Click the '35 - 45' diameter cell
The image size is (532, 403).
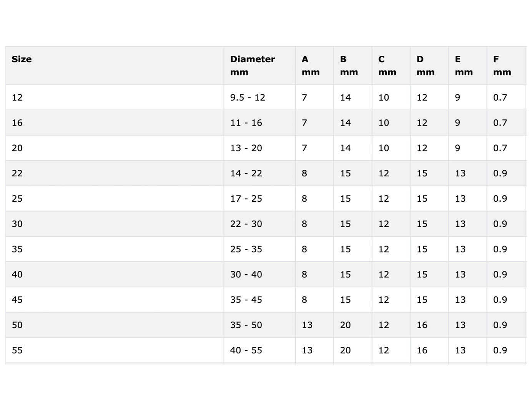[x=246, y=300]
